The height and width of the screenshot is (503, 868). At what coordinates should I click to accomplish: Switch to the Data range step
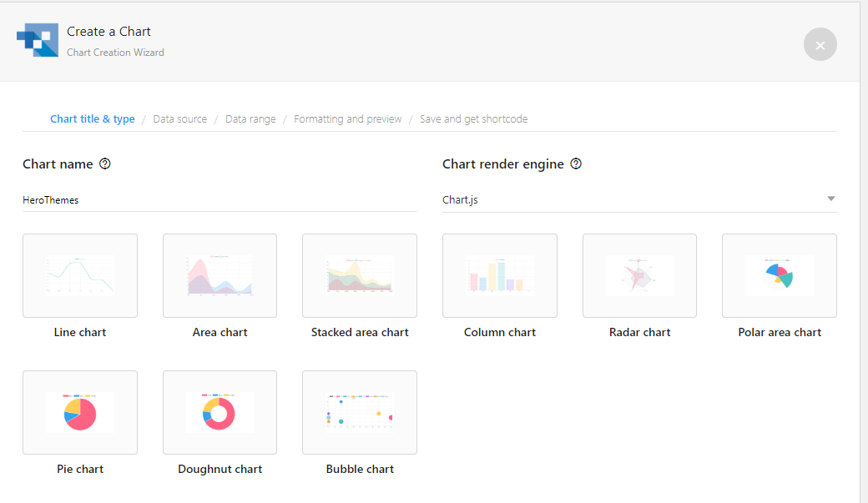tap(250, 119)
